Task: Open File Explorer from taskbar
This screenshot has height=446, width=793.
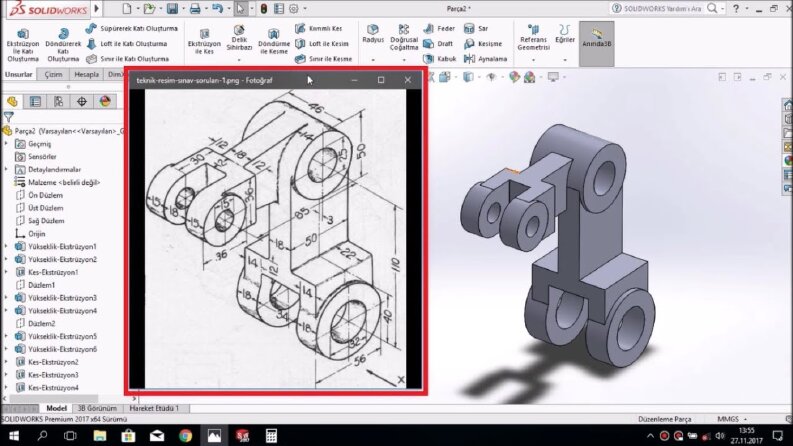Action: click(x=99, y=435)
